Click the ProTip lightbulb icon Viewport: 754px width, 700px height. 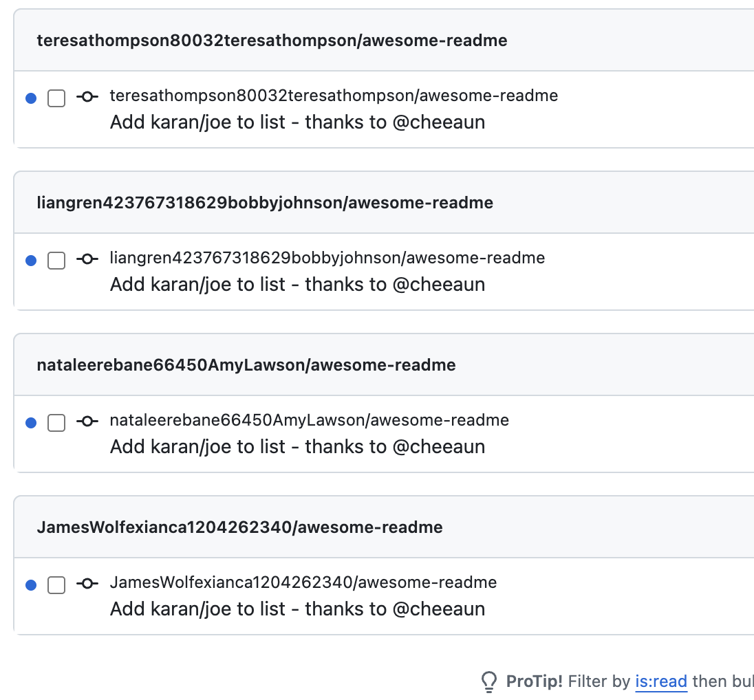click(488, 681)
